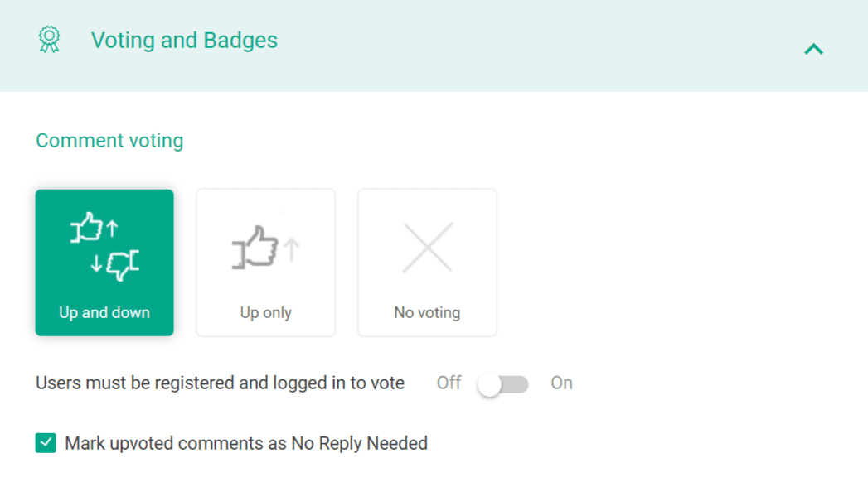Click the "Voting and Badges" section title

(x=184, y=41)
